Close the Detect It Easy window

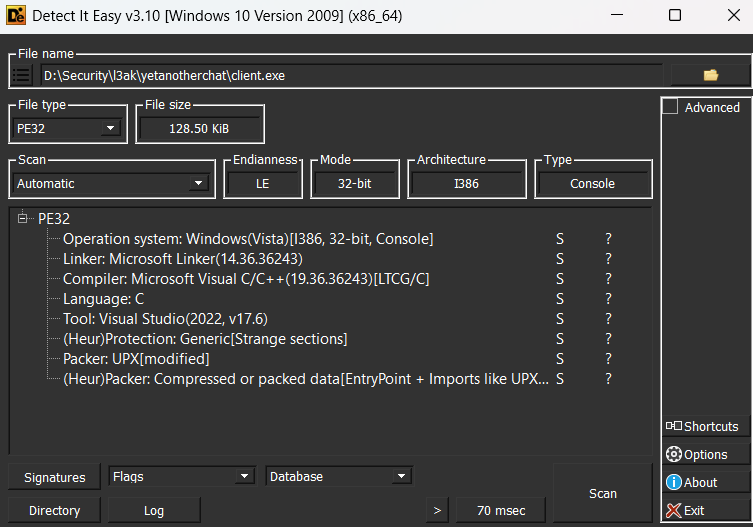pyautogui.click(x=733, y=15)
